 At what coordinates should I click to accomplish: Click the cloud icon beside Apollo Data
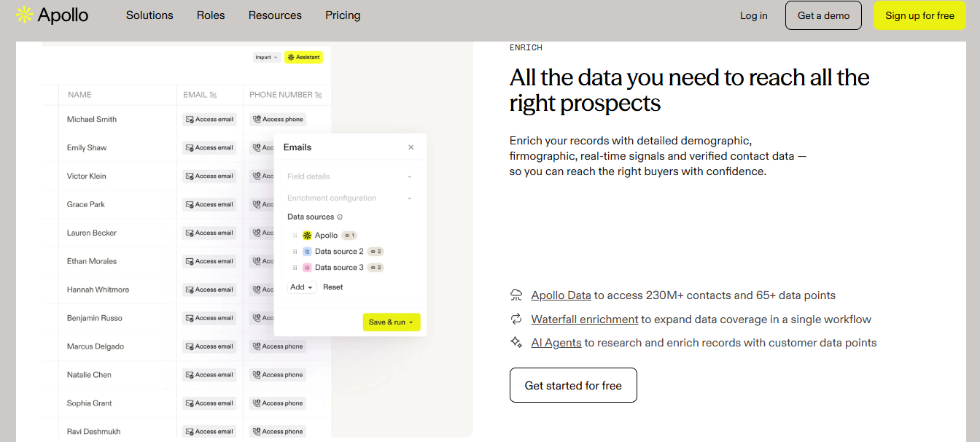pos(516,295)
